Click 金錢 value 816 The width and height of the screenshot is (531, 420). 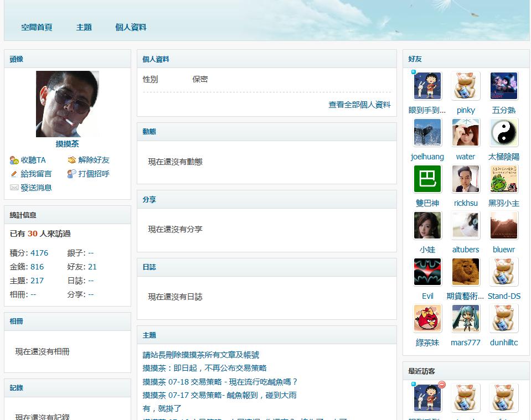(x=37, y=267)
